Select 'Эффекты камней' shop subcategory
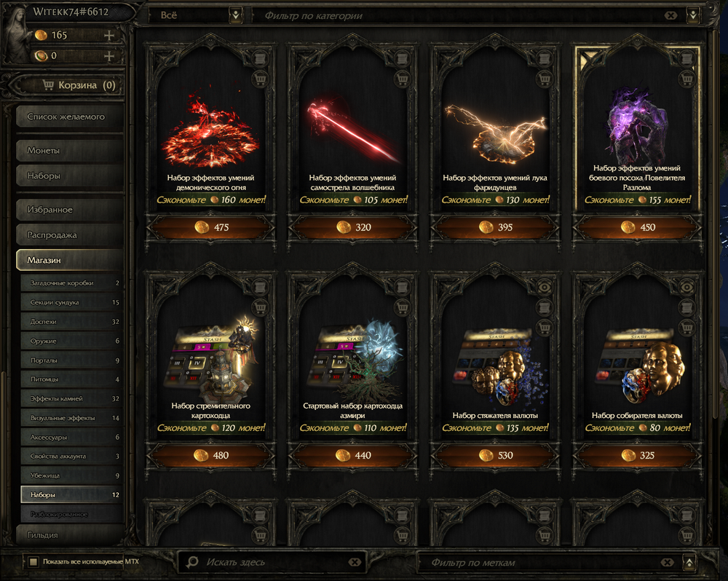This screenshot has width=728, height=581. 71,398
